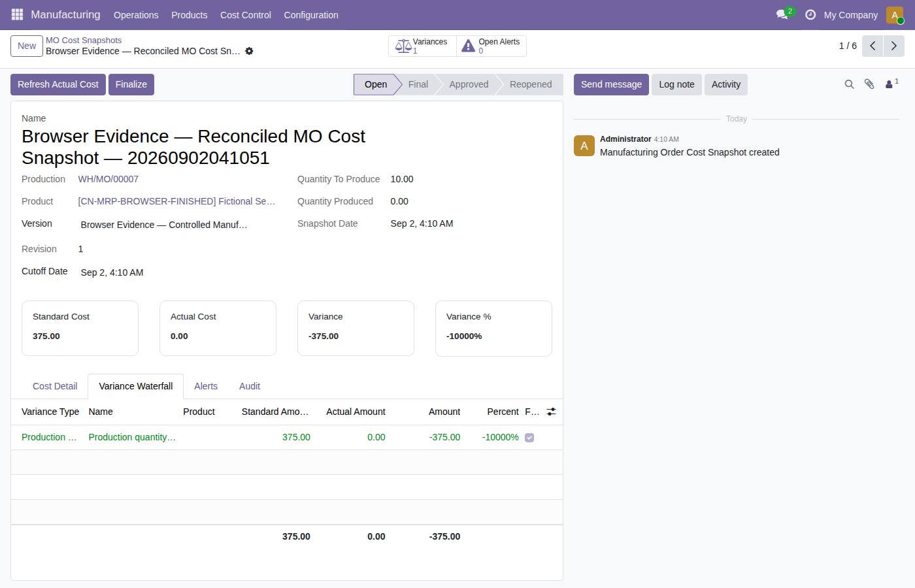Viewport: 915px width, 588px height.
Task: Go to the previous record arrow
Action: tap(873, 46)
